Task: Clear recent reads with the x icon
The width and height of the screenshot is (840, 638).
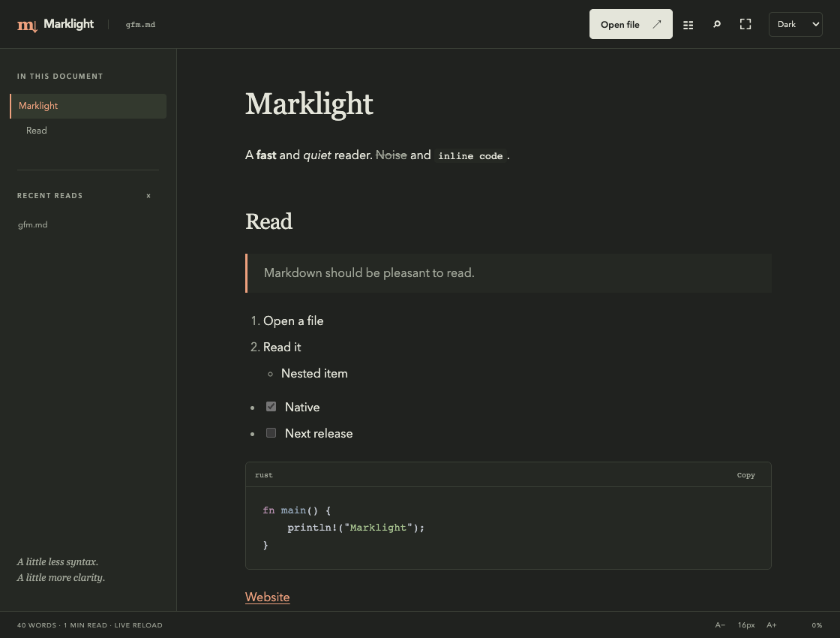Action: [x=148, y=196]
